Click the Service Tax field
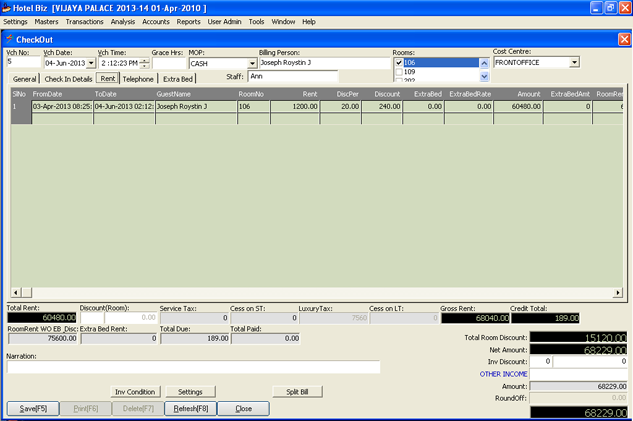The image size is (633, 421). click(194, 318)
